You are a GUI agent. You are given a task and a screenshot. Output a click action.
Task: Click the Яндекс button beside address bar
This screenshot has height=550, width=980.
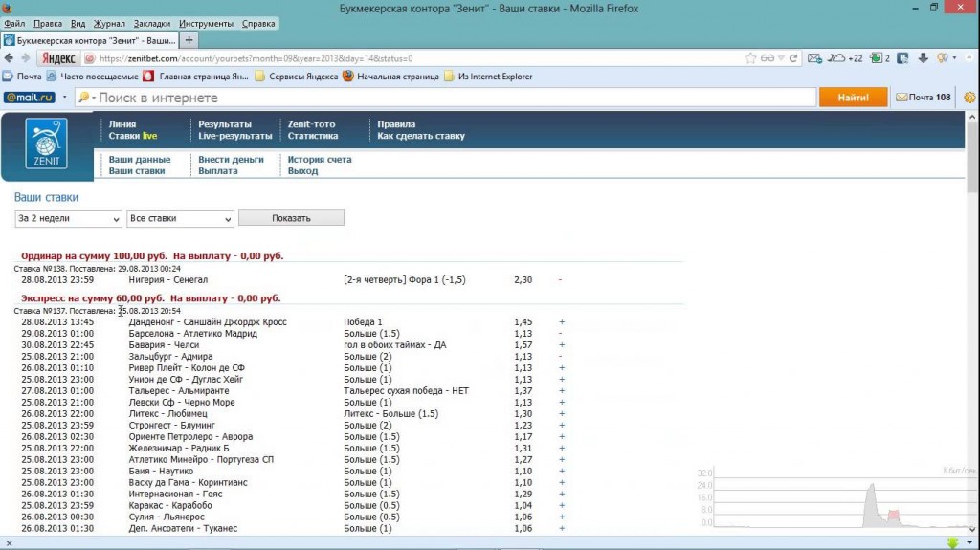click(58, 58)
